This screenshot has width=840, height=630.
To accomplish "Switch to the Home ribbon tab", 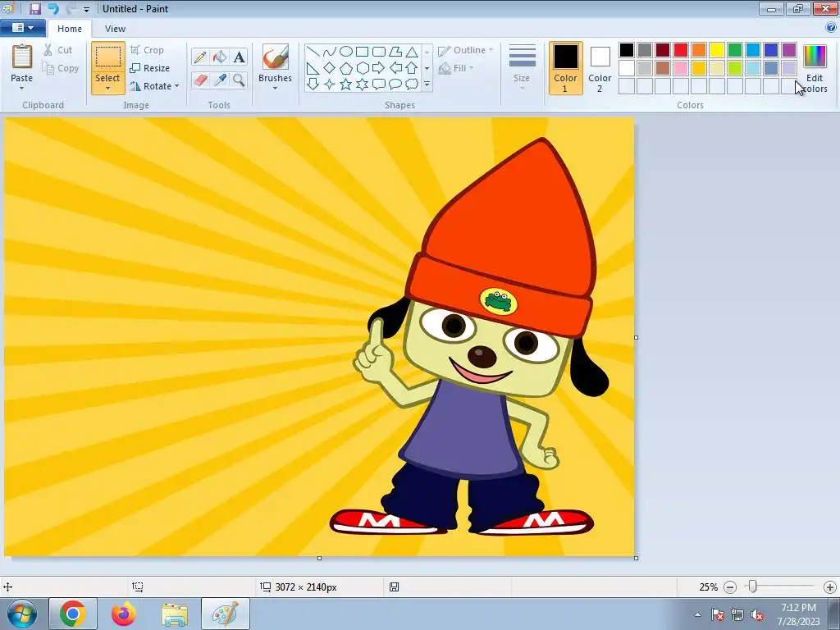I will [70, 29].
